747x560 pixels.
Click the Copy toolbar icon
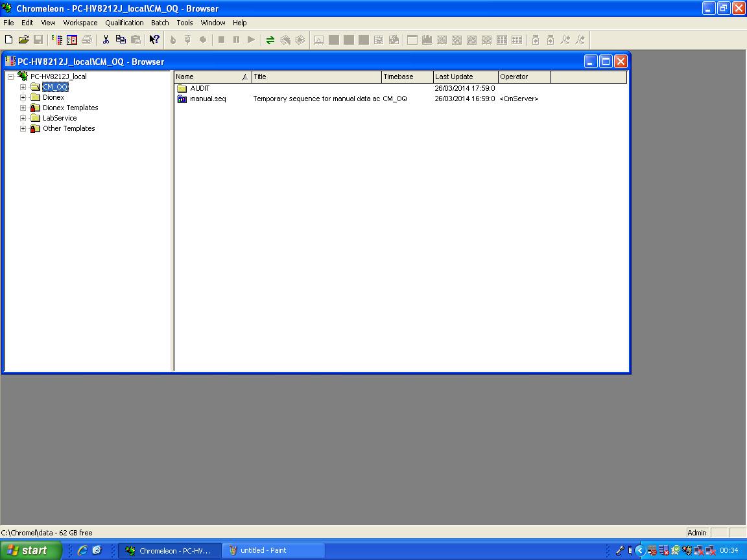121,40
